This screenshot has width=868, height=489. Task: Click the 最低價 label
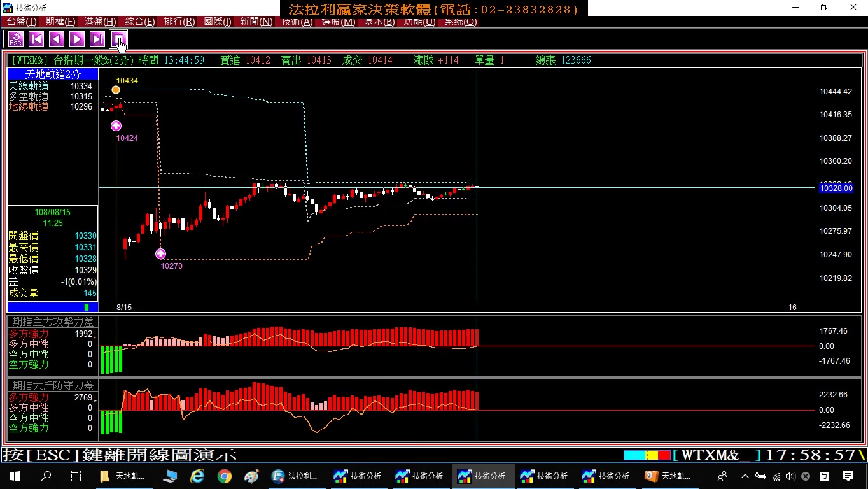24,259
